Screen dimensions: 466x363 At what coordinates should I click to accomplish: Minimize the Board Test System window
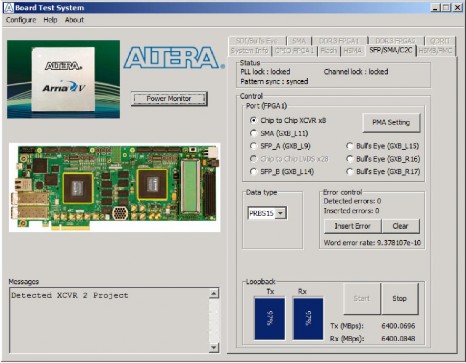pos(436,7)
